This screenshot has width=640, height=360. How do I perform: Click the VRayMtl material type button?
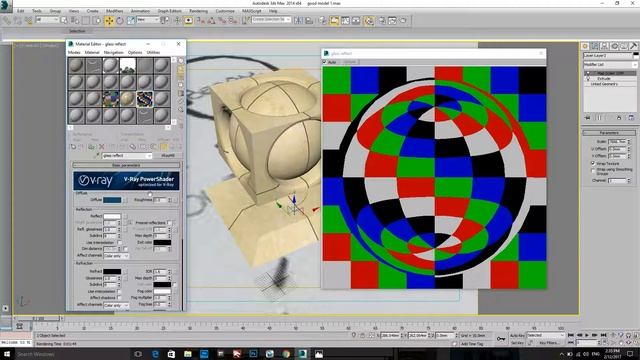168,156
